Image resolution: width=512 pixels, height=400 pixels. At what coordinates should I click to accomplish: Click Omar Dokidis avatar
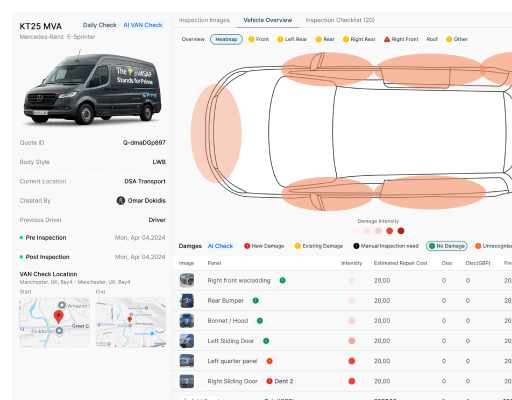(121, 200)
